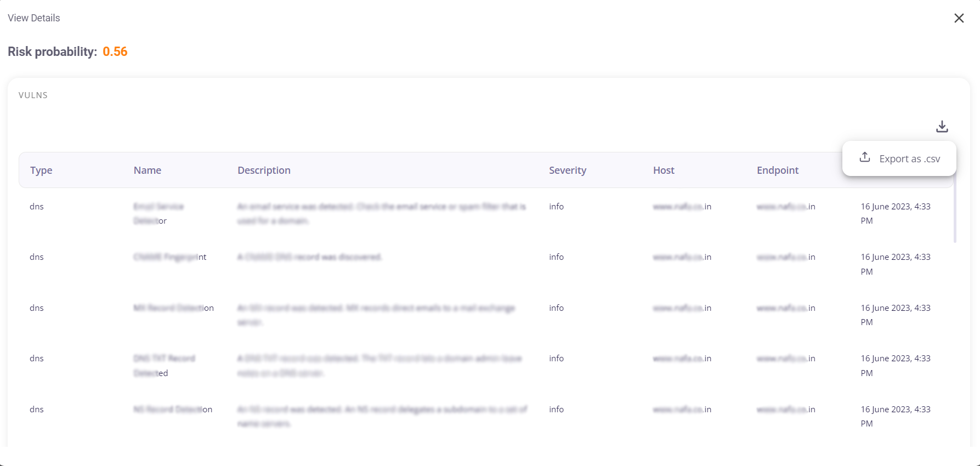
Task: Select the NS Record Detection vulnerability name
Action: click(x=173, y=410)
